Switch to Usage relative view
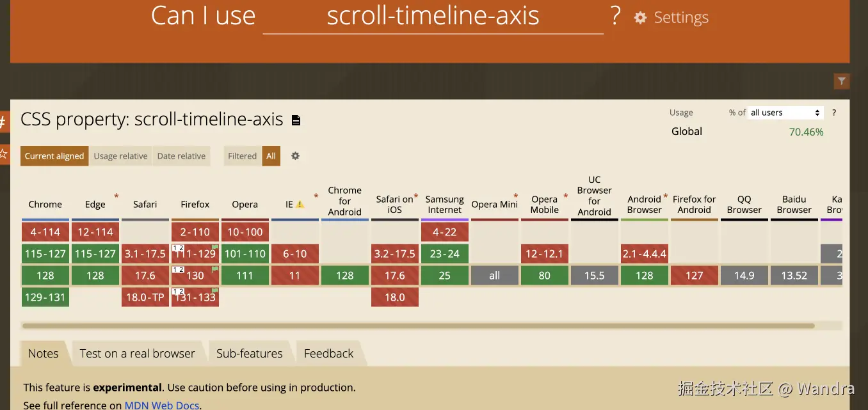Viewport: 868px width, 410px height. [120, 156]
